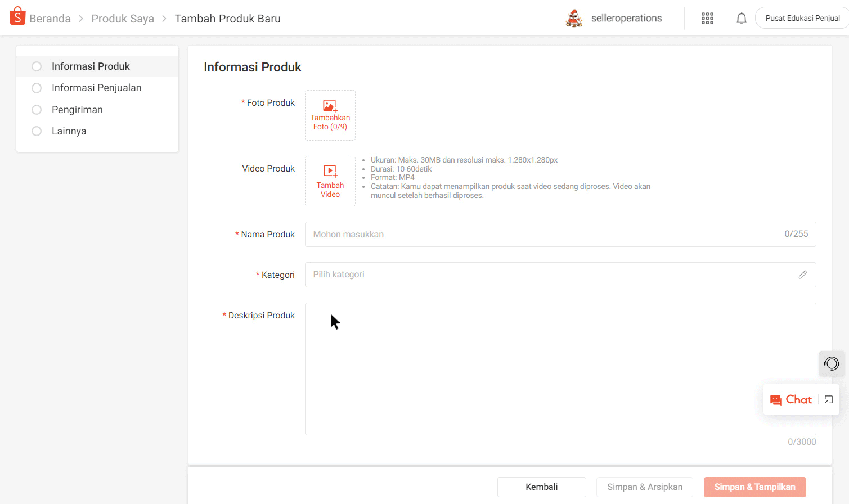This screenshot has width=849, height=504.
Task: Open Pusat Edukasi Penjual
Action: coord(801,17)
